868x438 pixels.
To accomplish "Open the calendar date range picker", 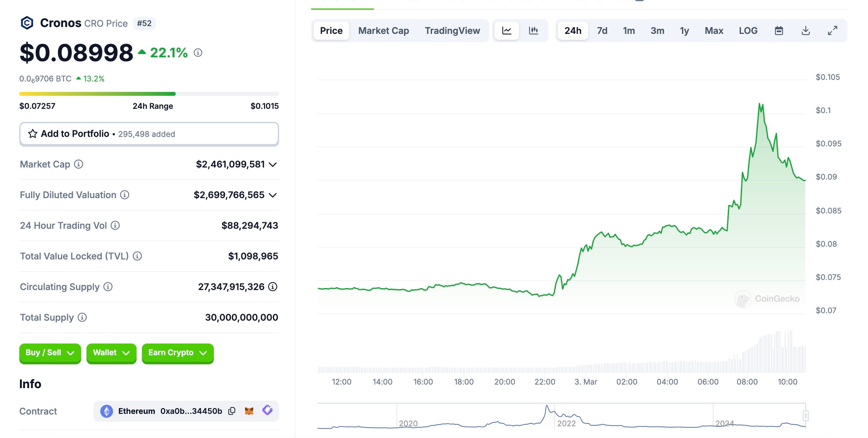I will click(778, 31).
